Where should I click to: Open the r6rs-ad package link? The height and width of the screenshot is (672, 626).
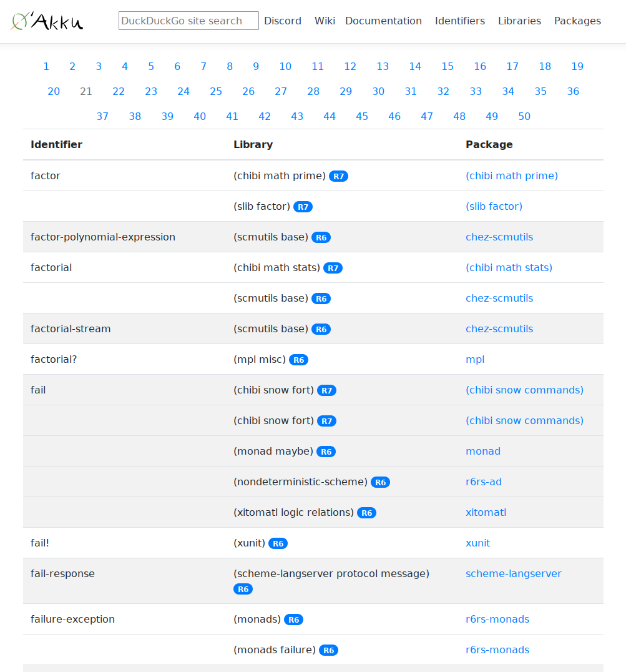point(483,482)
